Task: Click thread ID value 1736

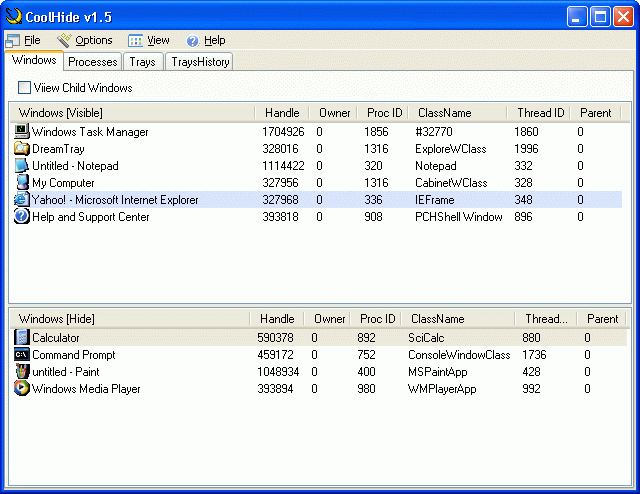Action: coord(534,355)
